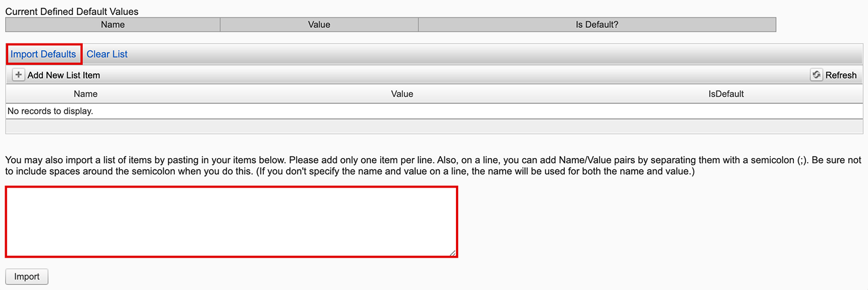Click the plus icon to add item
This screenshot has height=290, width=868.
19,75
